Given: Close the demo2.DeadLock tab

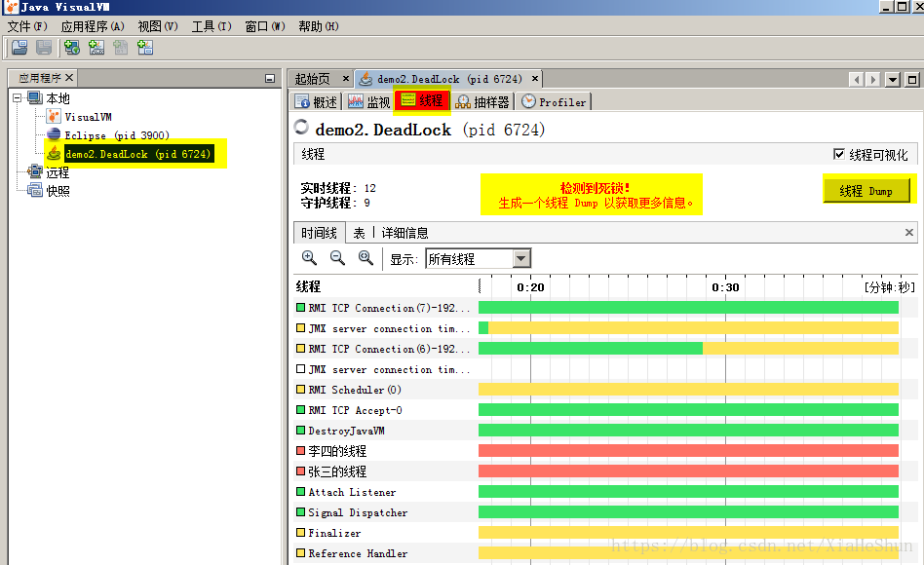Looking at the screenshot, I should pyautogui.click(x=534, y=78).
